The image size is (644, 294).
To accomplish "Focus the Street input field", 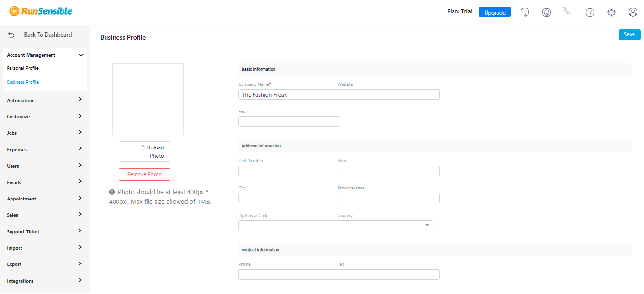I will [x=389, y=171].
